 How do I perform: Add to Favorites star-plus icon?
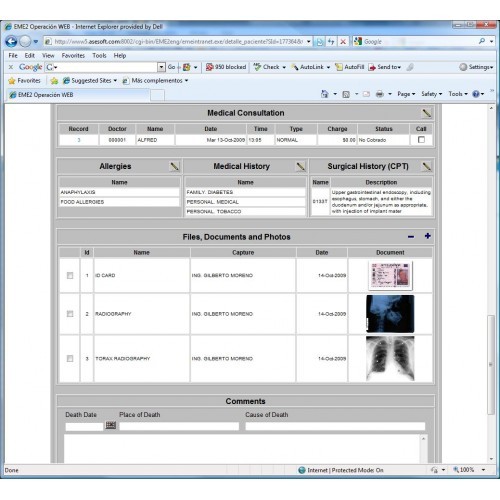coord(54,81)
